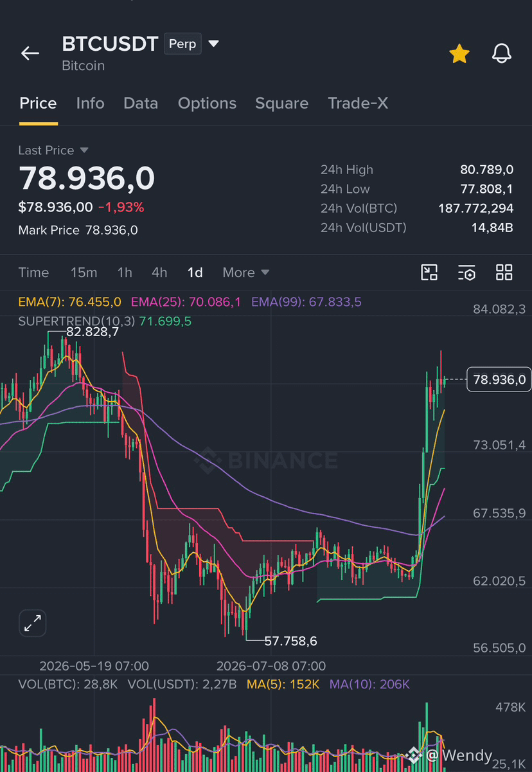Tap the 82.828,7 high price marker
This screenshot has width=532, height=772.
point(93,332)
